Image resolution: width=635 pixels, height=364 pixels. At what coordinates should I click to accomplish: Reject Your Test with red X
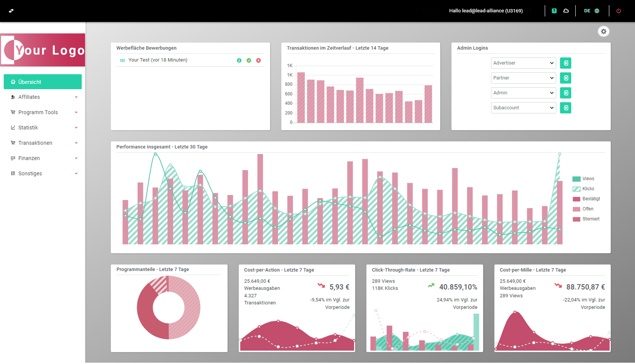coord(258,61)
